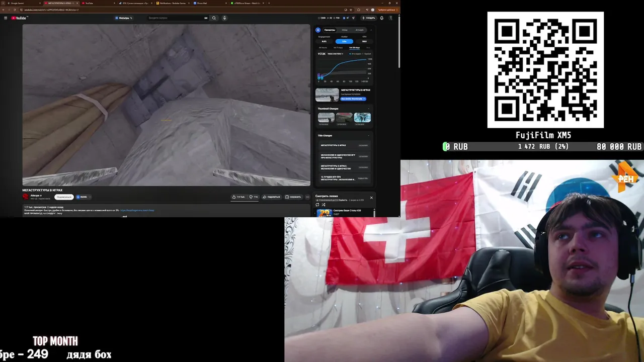The image size is (644, 362).
Task: Bookmark page with star icon
Action: coord(351,10)
